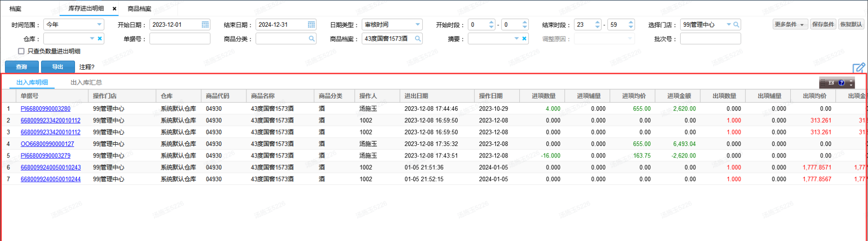Increase the 结束时段 minute with up arrow
Screen dimensions: 868x241
[631, 22]
